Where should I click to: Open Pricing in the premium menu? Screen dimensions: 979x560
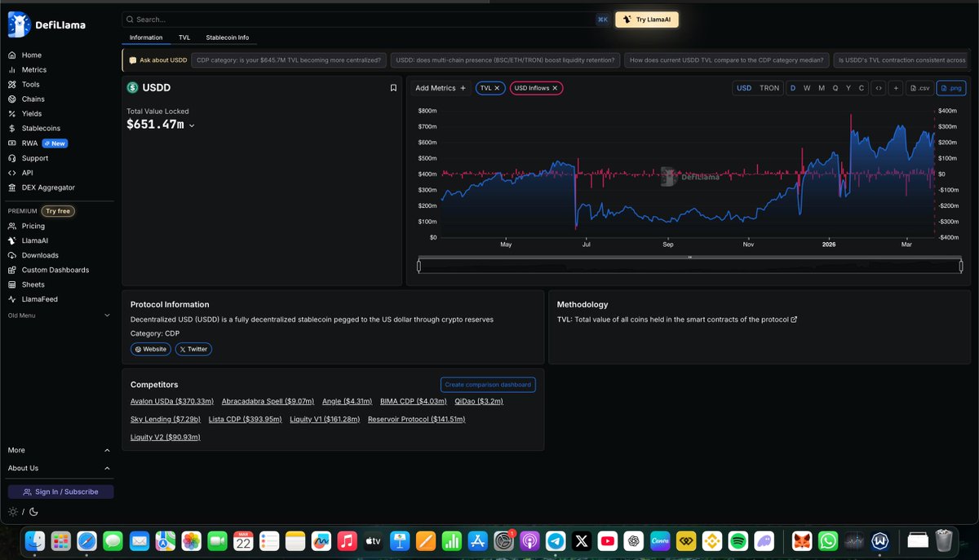(27, 226)
